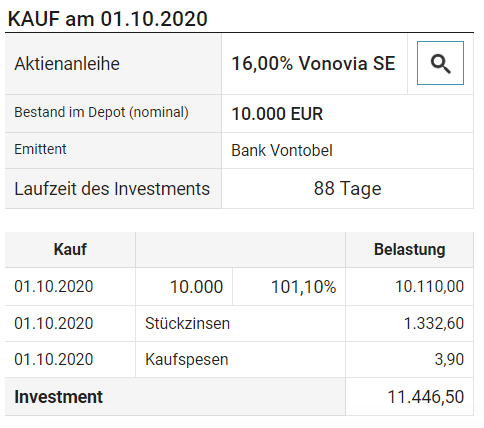
Task: Select the 16,00% Vonovia SE title
Action: 313,63
